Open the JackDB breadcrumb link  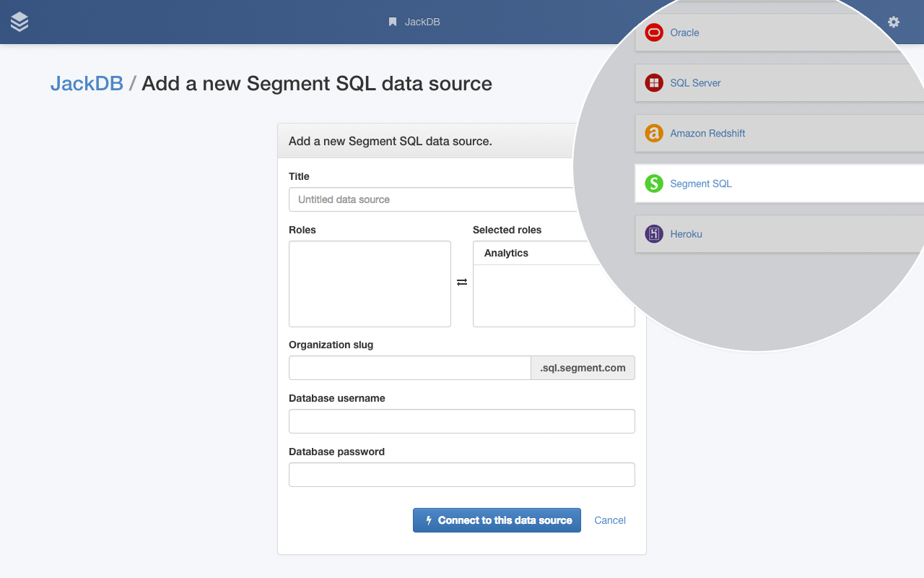87,83
